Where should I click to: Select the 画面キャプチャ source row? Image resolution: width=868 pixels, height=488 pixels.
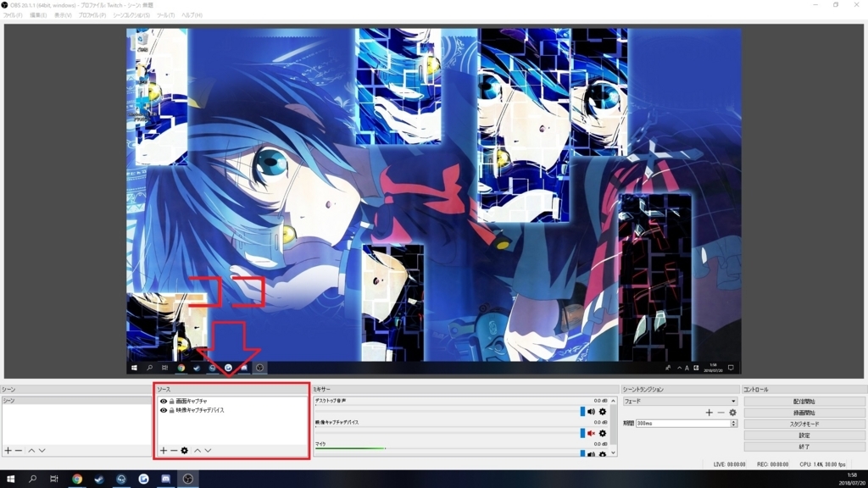pos(231,401)
